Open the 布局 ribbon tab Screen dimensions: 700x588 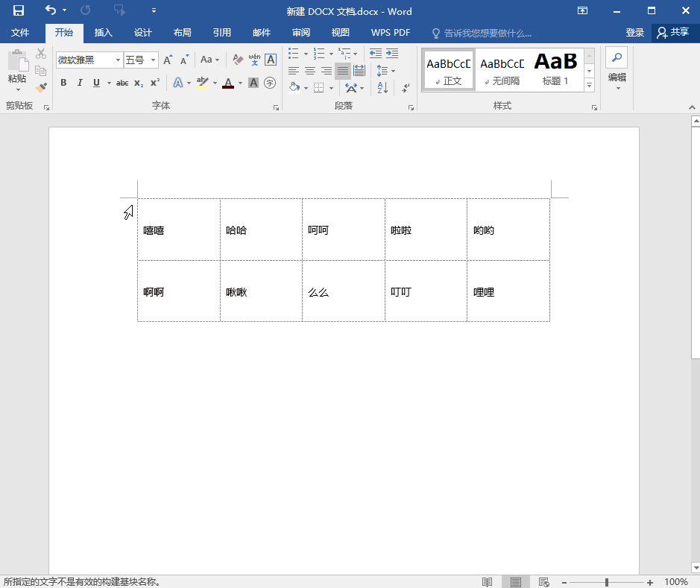[x=182, y=33]
